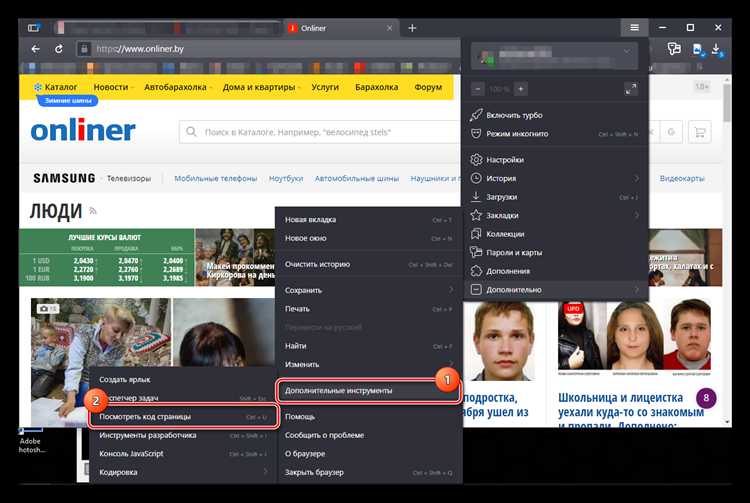This screenshot has height=503, width=750.
Task: Expand the История submenu arrow
Action: pyautogui.click(x=636, y=178)
